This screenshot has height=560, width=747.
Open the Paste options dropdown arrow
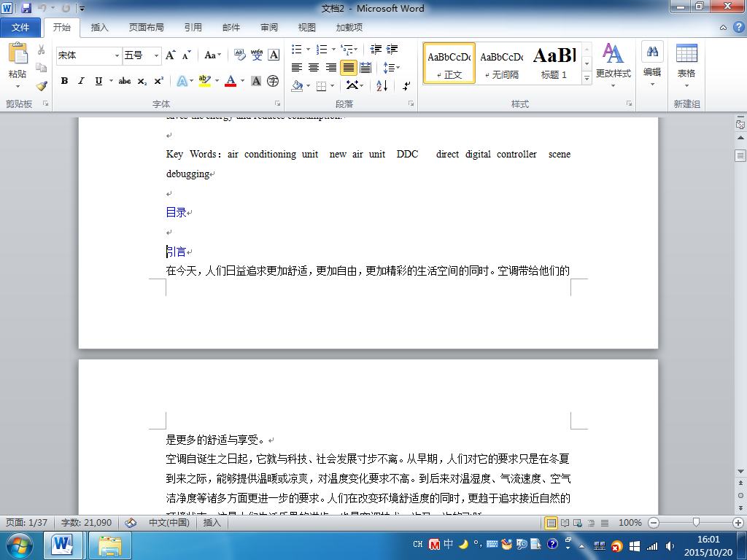tap(18, 86)
